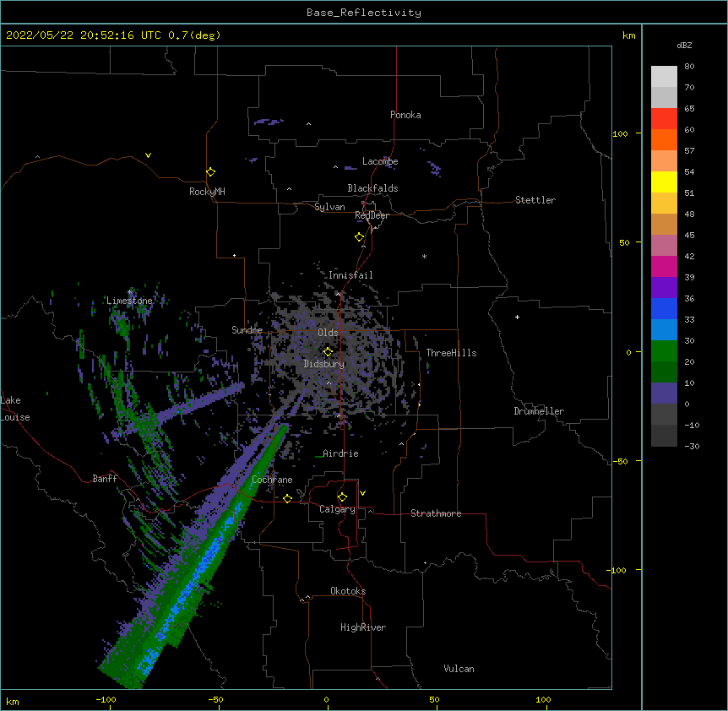The height and width of the screenshot is (711, 728).
Task: Click the red swatch for 65 dBZ
Action: 664,119
